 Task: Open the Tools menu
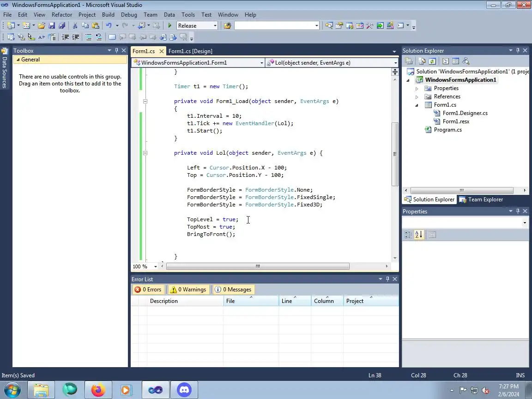pyautogui.click(x=188, y=15)
